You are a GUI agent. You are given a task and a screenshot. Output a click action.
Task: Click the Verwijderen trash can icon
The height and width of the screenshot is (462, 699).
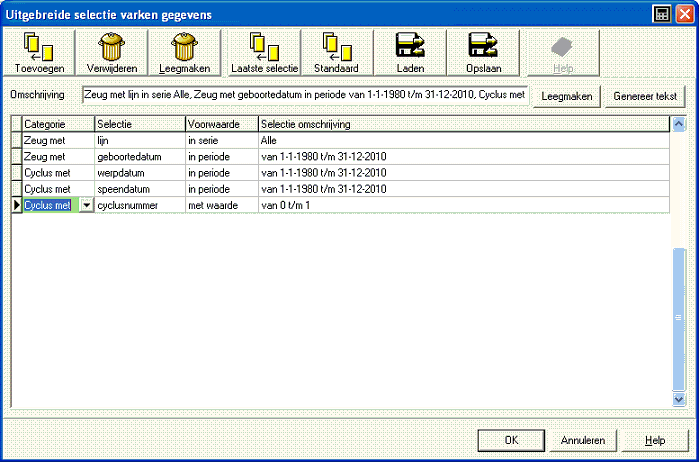[x=111, y=53]
